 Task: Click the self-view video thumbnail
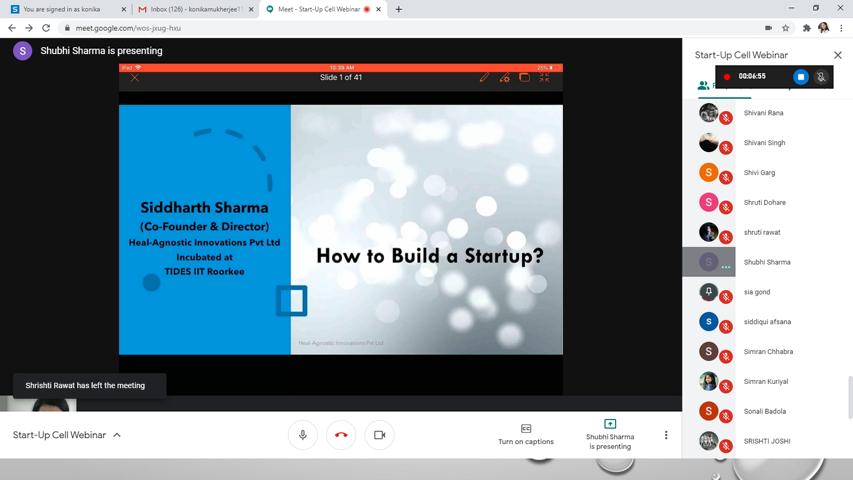click(x=38, y=404)
